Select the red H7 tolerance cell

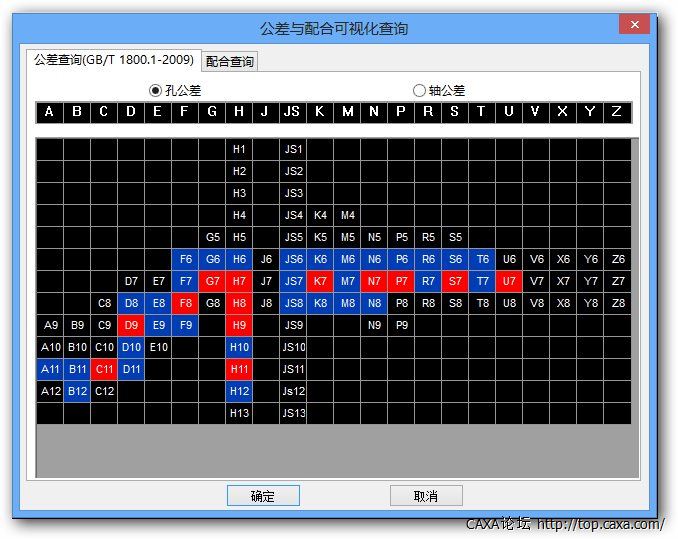[x=239, y=281]
